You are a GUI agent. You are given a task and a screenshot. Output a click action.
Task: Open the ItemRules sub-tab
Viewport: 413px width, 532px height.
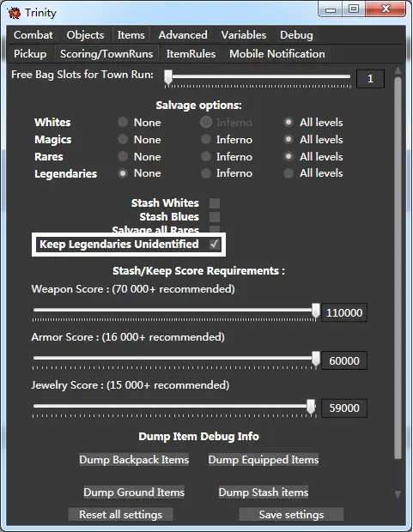click(191, 53)
